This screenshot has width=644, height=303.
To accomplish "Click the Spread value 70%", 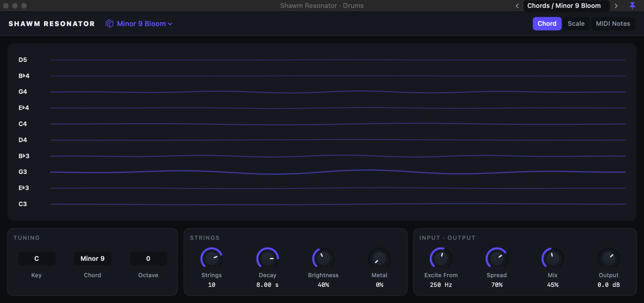I will pos(497,285).
